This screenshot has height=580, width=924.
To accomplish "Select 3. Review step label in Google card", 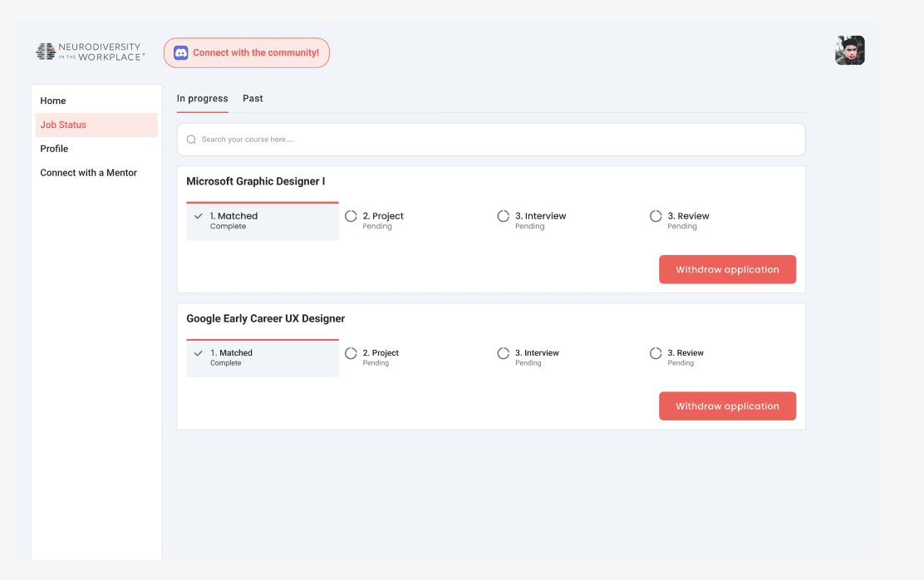I will point(686,353).
